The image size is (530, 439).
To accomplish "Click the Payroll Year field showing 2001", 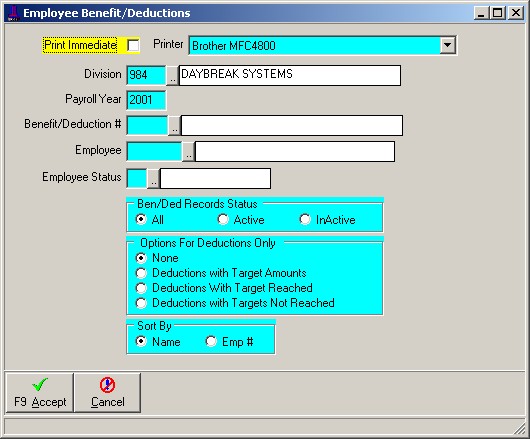I will 146,100.
